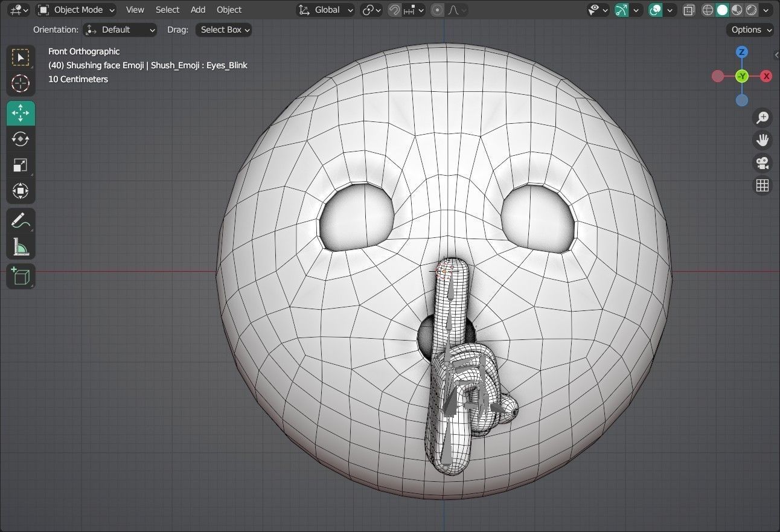Open the View menu
This screenshot has width=780, height=532.
(x=135, y=10)
